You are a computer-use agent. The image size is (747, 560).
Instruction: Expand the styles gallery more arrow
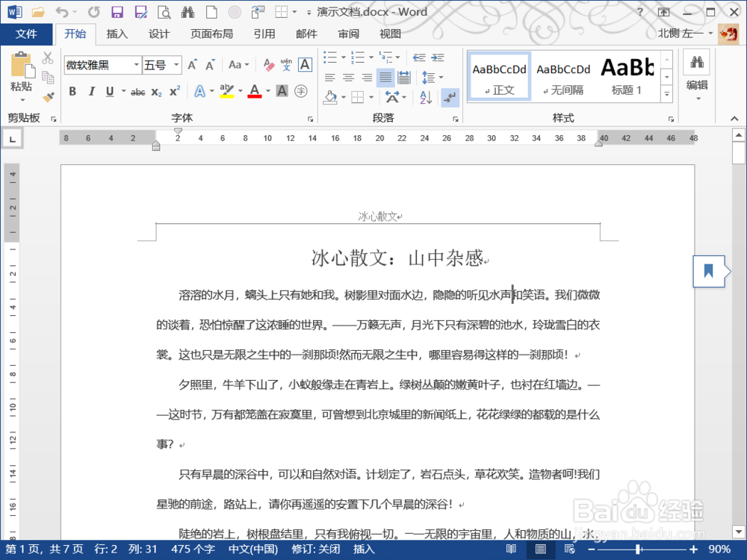point(667,94)
